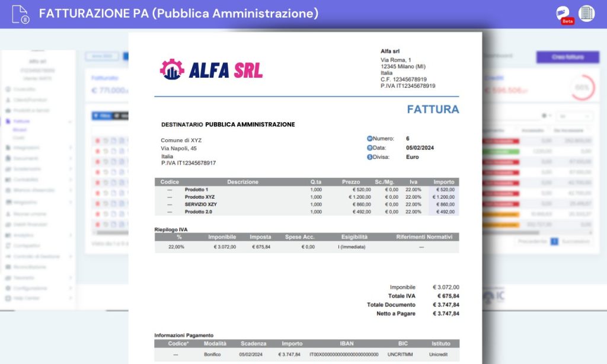Click the sender address "Via Roma, 1"
The height and width of the screenshot is (364, 607).
pos(395,60)
